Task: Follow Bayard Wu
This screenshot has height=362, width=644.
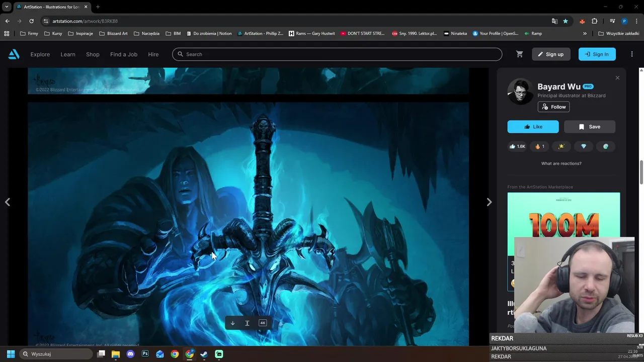Action: [553, 107]
